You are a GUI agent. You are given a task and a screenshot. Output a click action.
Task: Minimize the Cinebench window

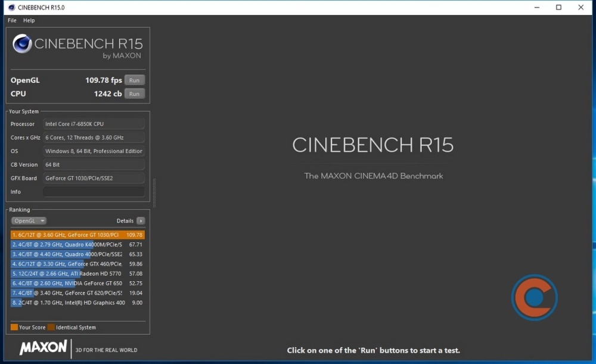pos(537,7)
